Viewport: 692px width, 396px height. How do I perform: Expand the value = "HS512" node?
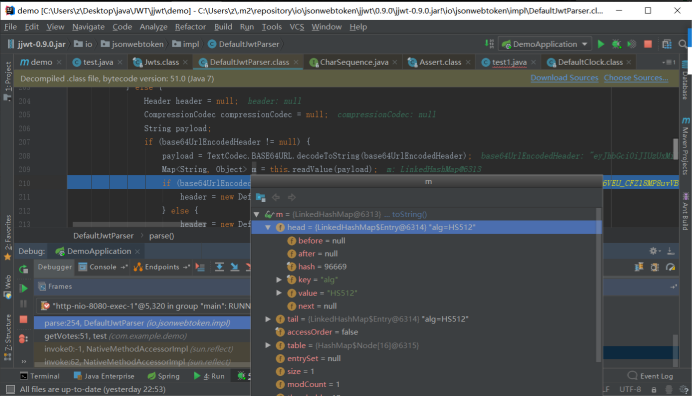coord(279,293)
